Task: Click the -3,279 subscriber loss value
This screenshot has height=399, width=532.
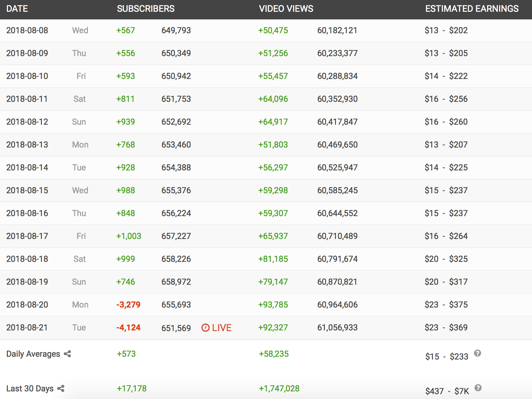Action: tap(128, 305)
